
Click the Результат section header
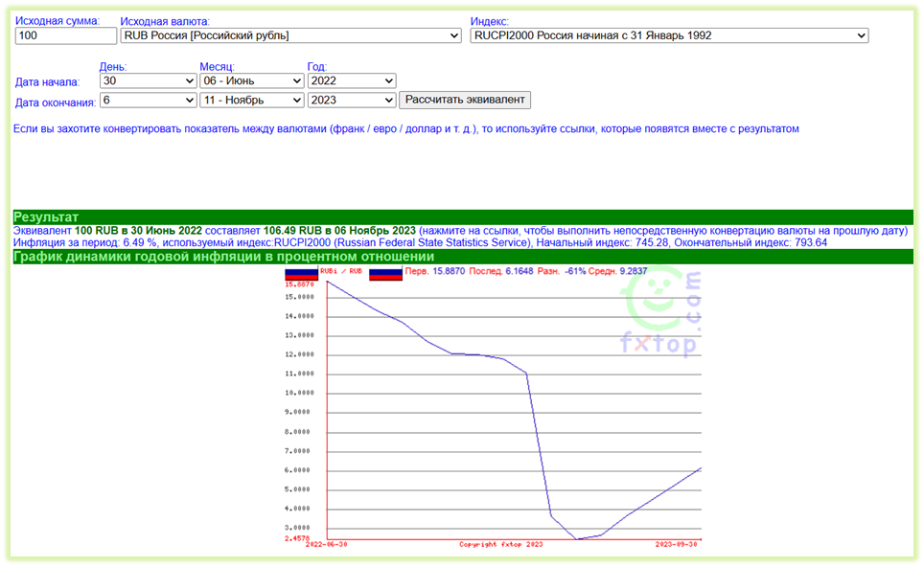(463, 216)
